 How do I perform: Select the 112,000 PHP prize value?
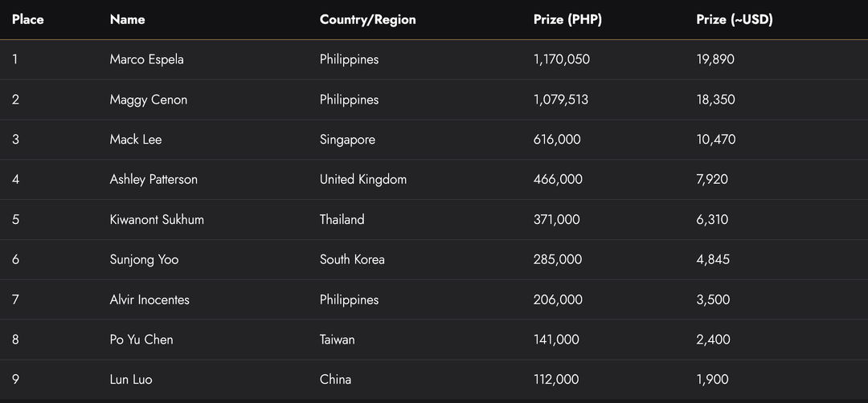[556, 379]
